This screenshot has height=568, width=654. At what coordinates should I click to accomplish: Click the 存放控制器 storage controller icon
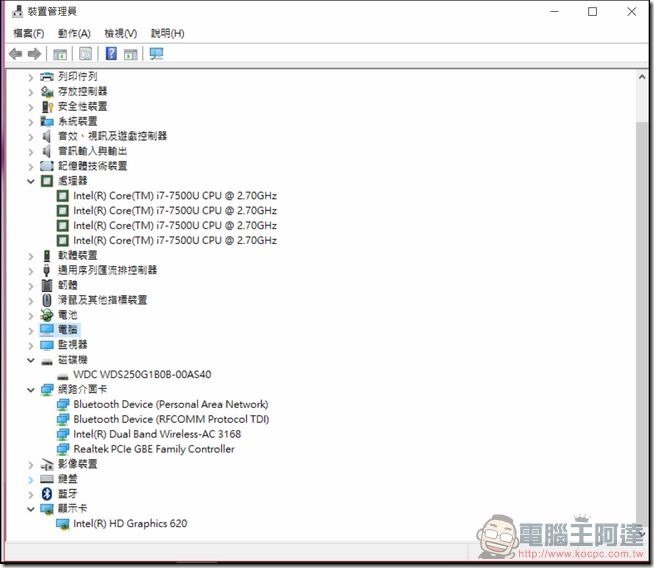click(x=47, y=91)
